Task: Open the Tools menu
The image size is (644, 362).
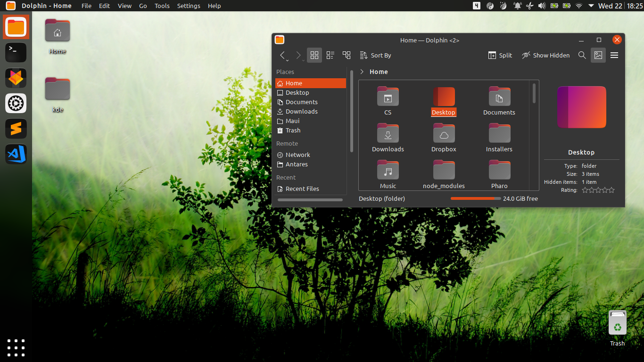Action: pyautogui.click(x=162, y=6)
